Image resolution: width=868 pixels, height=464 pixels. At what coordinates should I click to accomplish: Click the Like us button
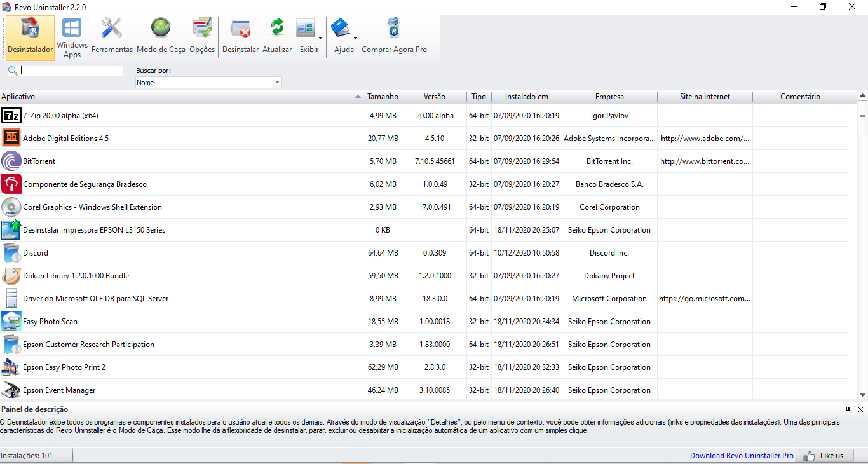pos(825,456)
